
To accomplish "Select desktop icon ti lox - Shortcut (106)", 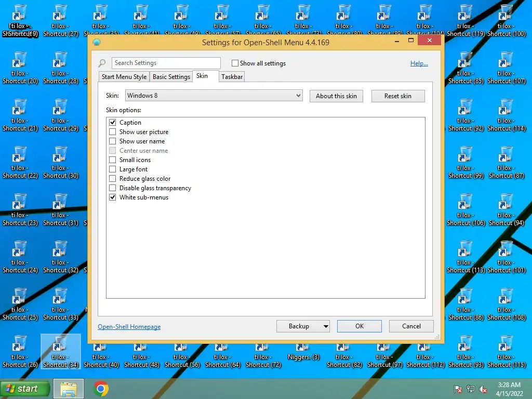I will [x=465, y=209].
